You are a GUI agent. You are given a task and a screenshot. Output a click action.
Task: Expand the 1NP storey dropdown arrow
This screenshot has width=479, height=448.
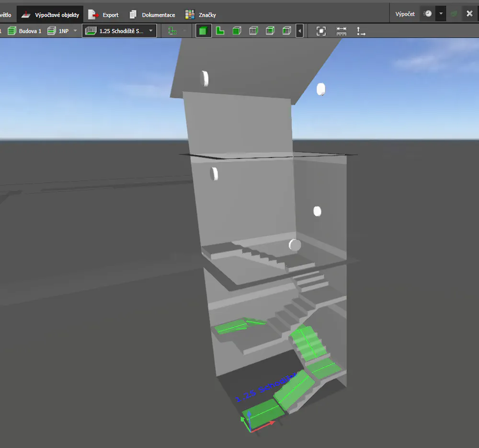pos(75,31)
